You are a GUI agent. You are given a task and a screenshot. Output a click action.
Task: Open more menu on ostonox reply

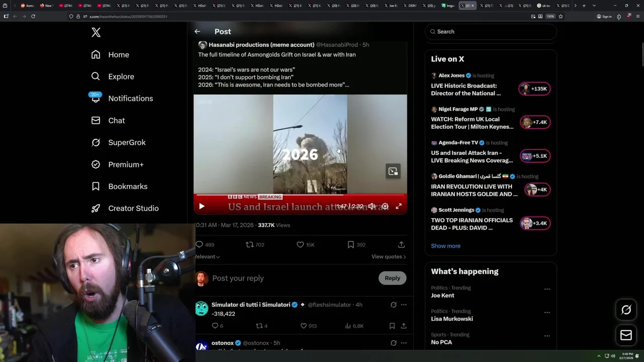point(404,343)
